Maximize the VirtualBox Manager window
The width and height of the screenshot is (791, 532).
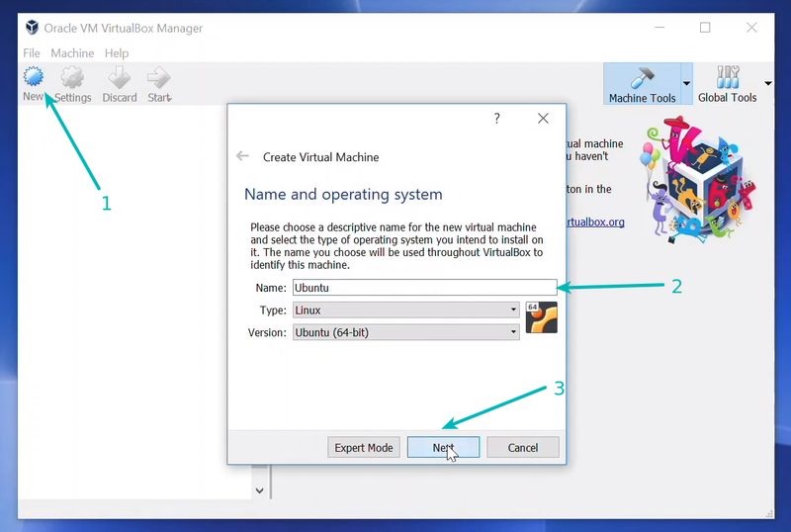[x=705, y=28]
